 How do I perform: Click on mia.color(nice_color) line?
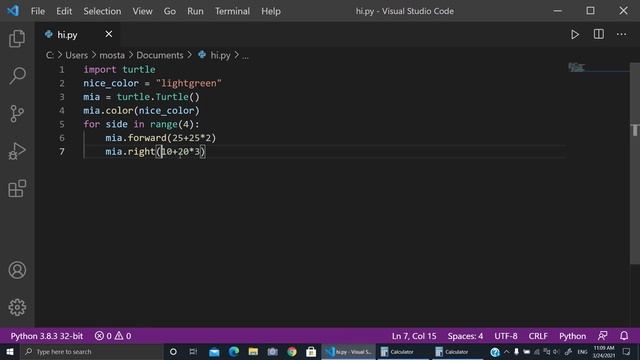click(x=141, y=111)
